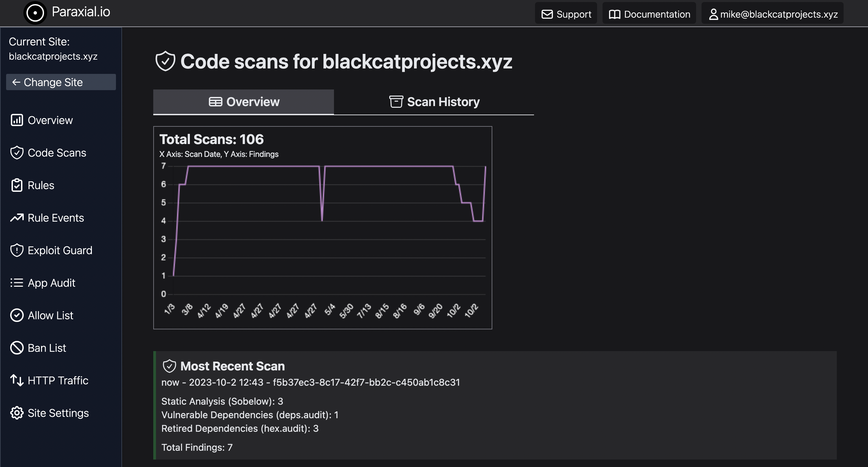Click the 3/8 date label on chart axis
Viewport: 868px width, 467px height.
(x=187, y=309)
